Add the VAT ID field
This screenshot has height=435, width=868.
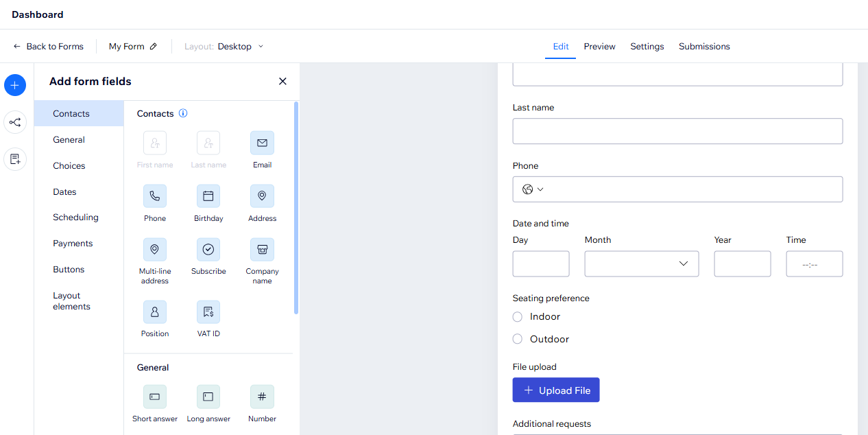coord(208,312)
